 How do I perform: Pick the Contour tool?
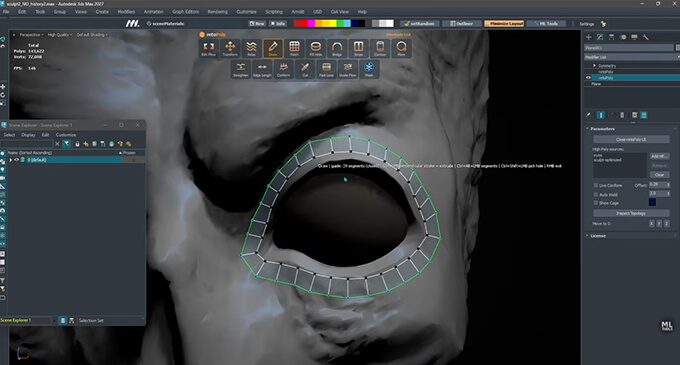tap(380, 48)
